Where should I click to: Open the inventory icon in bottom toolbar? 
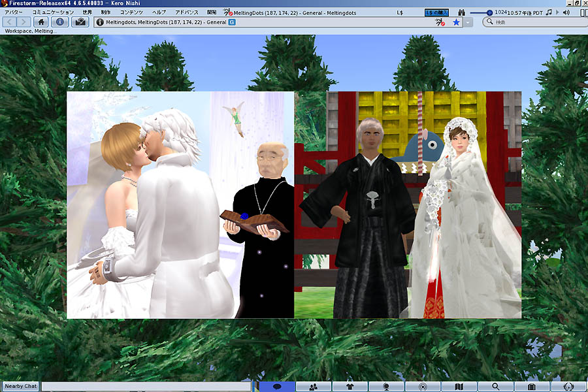click(x=532, y=387)
